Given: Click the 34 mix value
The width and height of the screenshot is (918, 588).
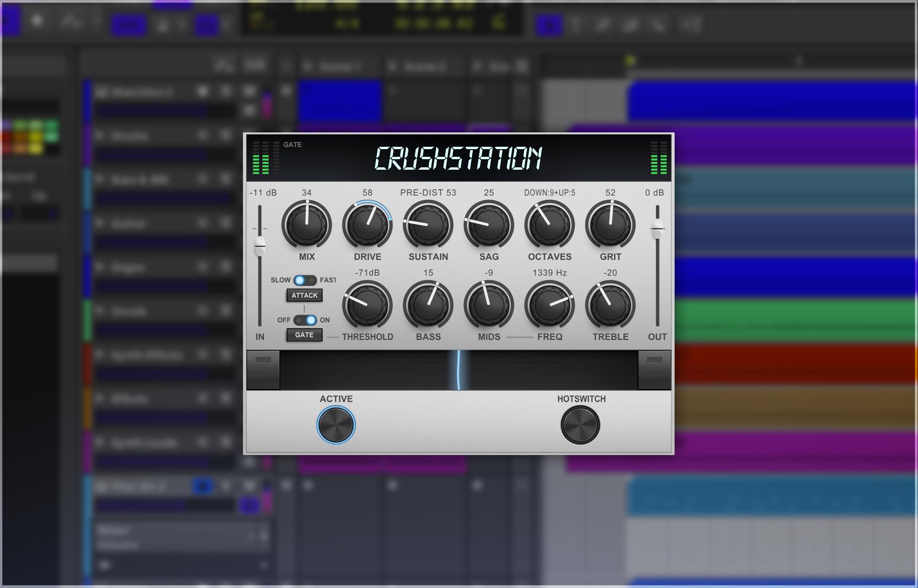Looking at the screenshot, I should 306,193.
